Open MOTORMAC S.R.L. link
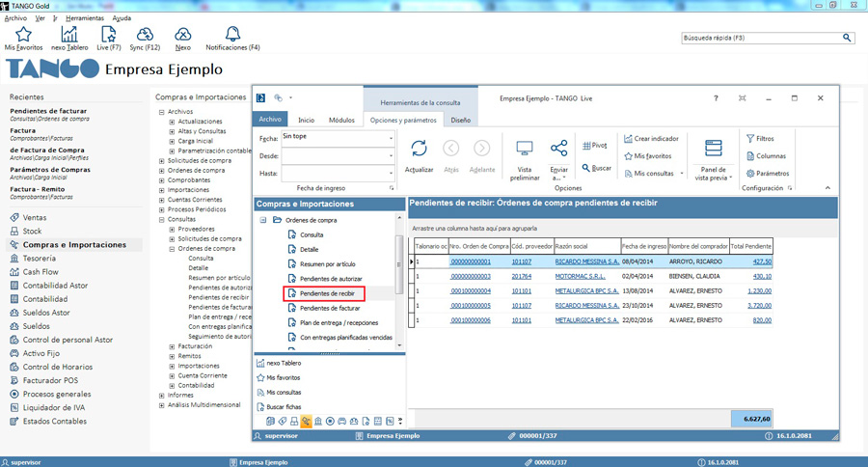Screen dimensions: 868x467 [x=581, y=276]
